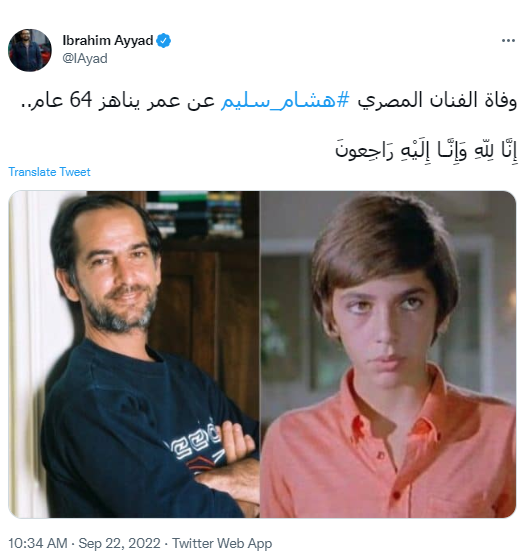Open the three-dot more options menu

tap(508, 41)
